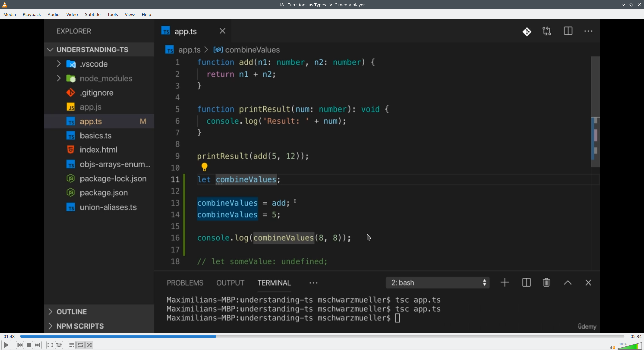Switch to the OUTPUT panel tab
This screenshot has height=350, width=644.
(x=230, y=283)
